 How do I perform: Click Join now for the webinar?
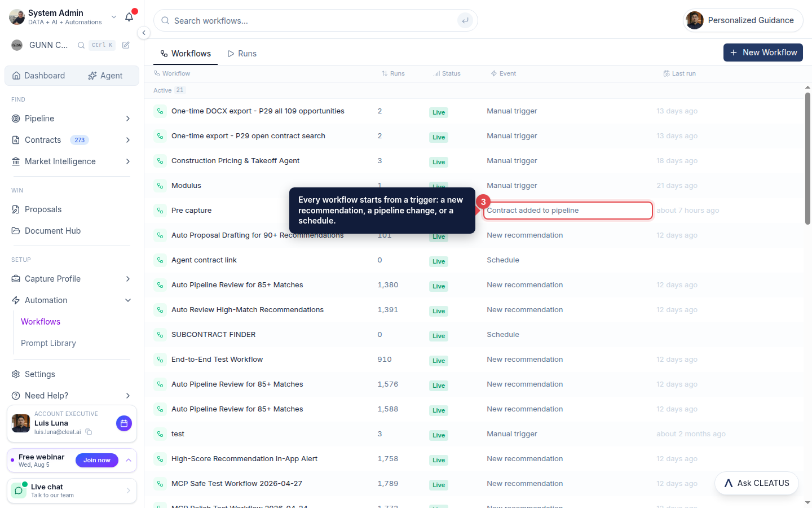pos(97,461)
